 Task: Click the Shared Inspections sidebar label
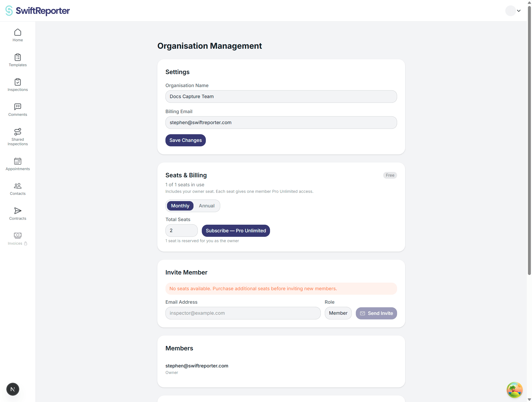(x=18, y=142)
